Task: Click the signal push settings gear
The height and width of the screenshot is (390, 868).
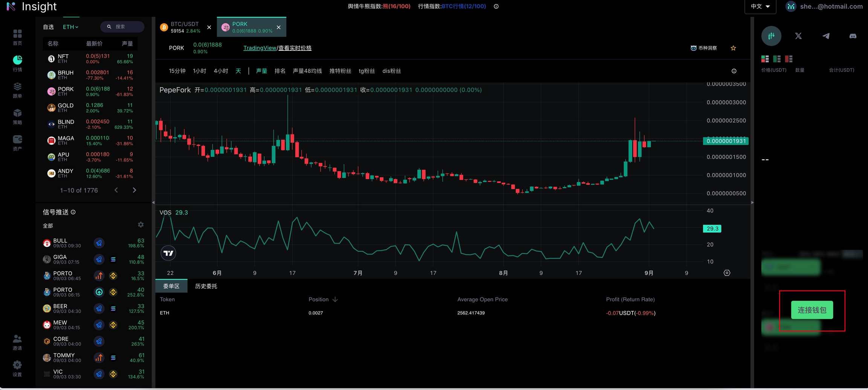Action: 141,225
